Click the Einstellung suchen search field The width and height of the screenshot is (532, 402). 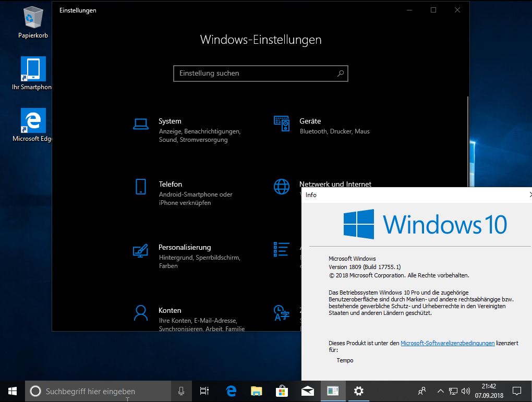(261, 74)
